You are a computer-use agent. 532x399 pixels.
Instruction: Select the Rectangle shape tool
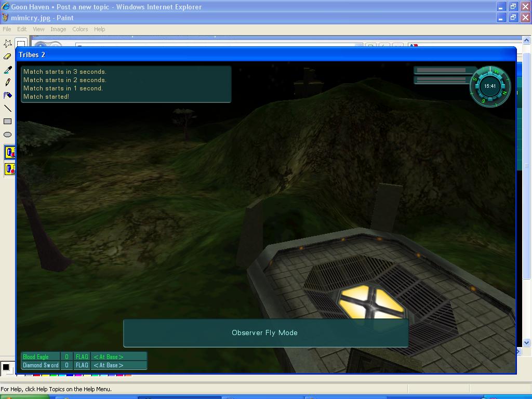[7, 122]
